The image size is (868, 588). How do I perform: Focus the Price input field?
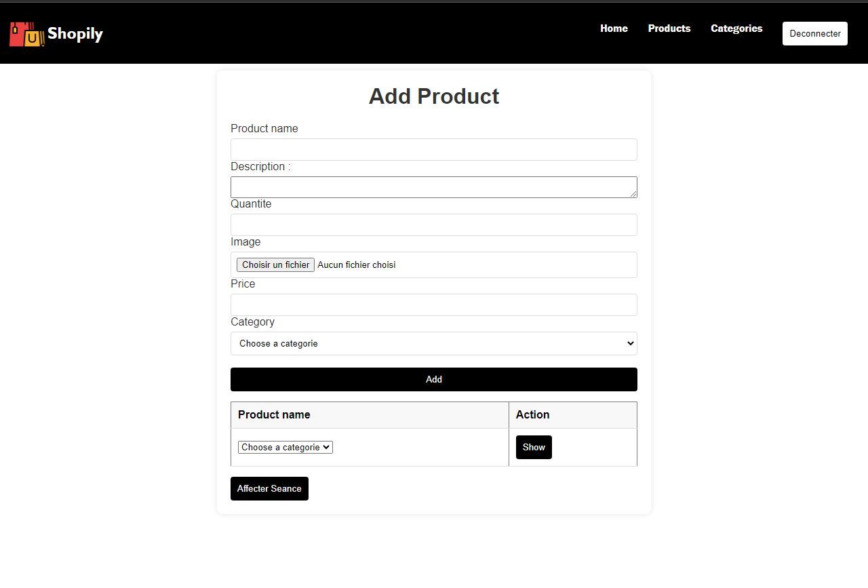434,305
